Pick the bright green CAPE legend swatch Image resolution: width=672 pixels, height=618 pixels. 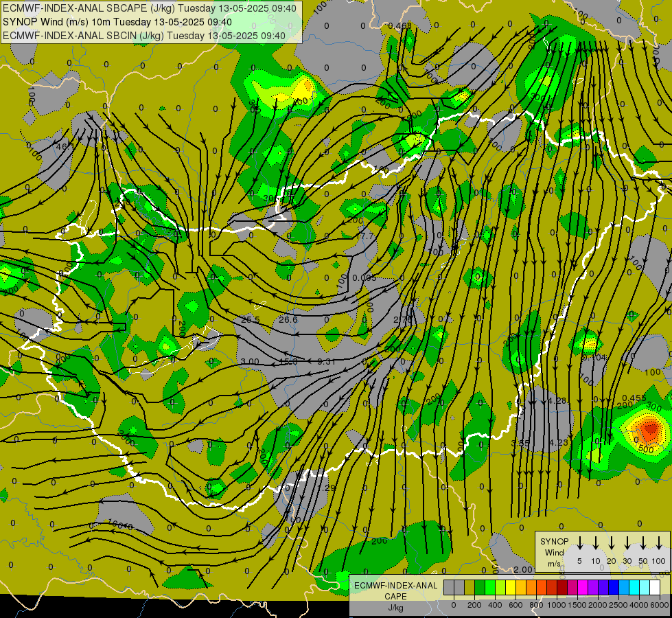tap(490, 587)
